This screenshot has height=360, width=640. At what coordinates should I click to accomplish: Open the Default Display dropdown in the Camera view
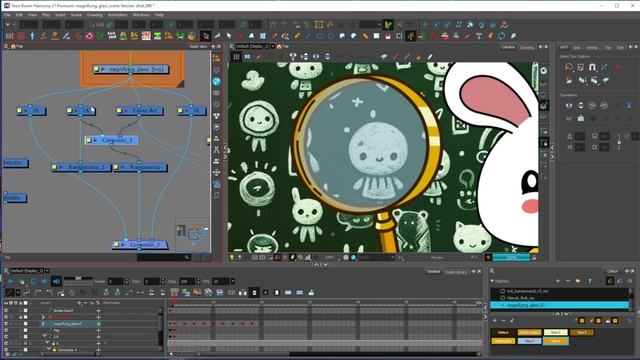(x=273, y=47)
